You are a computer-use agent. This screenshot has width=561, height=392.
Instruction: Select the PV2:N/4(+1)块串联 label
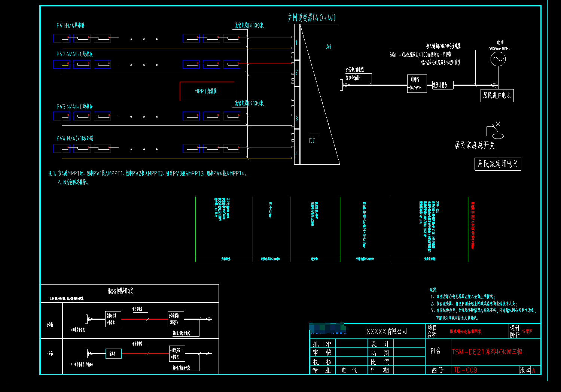click(74, 54)
